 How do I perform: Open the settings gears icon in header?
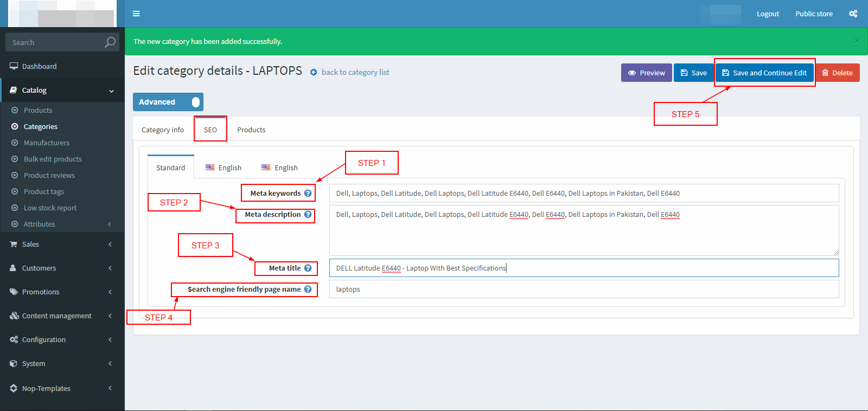coord(853,14)
